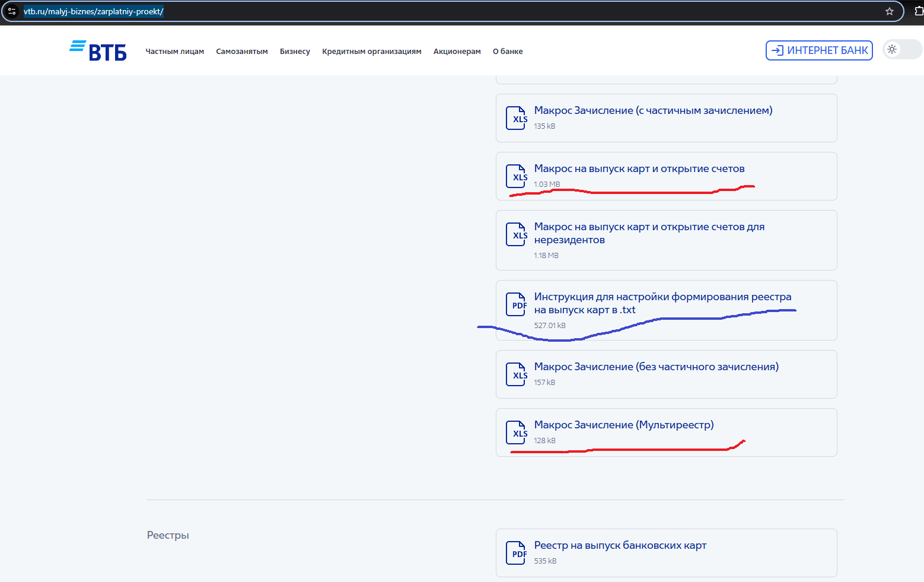Click XLS icon for the нерезидентов macro file
Image resolution: width=924 pixels, height=582 pixels.
pos(516,234)
